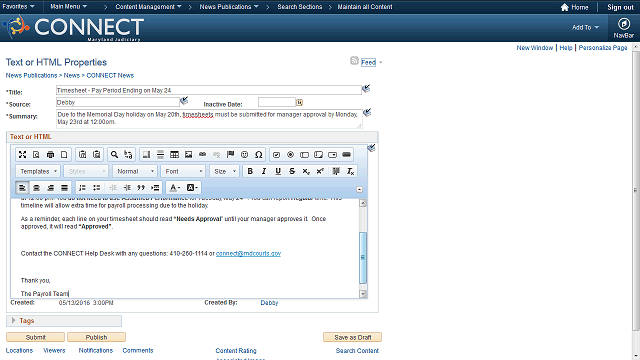Image resolution: width=640 pixels, height=360 pixels.
Task: Open the Find magnifier tool
Action: click(114, 155)
